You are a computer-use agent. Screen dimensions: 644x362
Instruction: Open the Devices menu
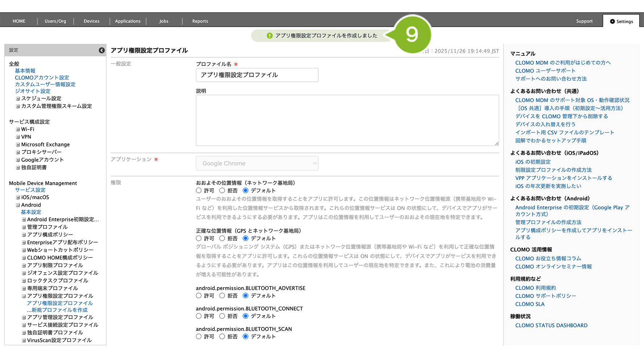click(x=91, y=21)
